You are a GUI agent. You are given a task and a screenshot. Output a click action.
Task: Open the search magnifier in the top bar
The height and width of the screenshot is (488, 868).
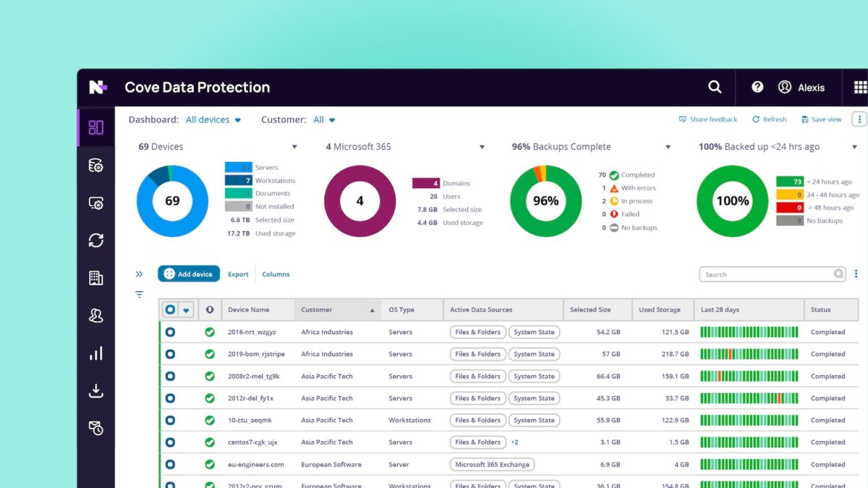(715, 87)
